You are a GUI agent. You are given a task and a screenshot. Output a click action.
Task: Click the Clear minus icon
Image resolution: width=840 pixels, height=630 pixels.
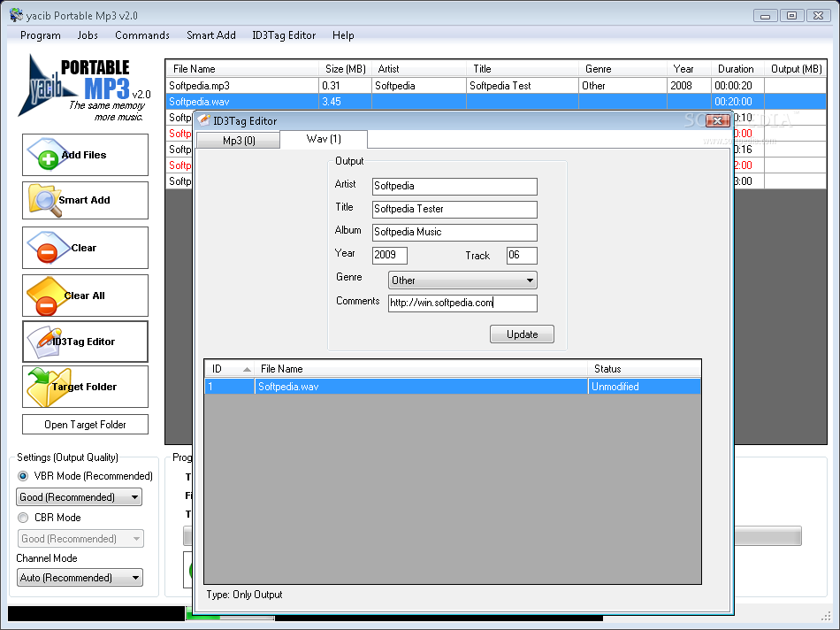click(48, 247)
